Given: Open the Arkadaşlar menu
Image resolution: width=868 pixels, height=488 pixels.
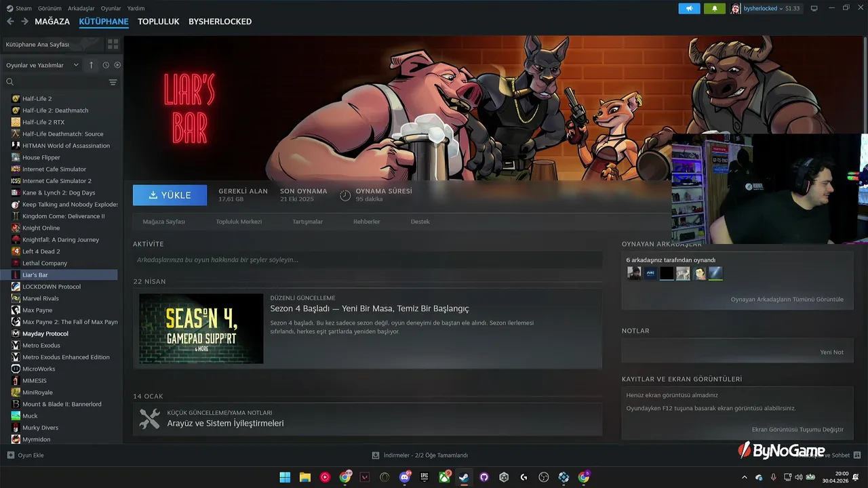Looking at the screenshot, I should (81, 8).
